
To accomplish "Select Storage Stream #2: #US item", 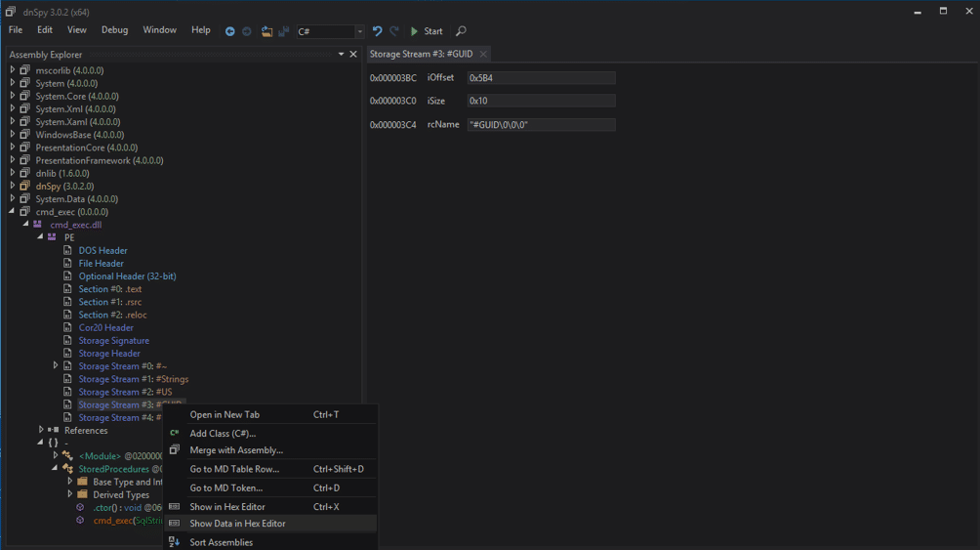I will [x=125, y=392].
